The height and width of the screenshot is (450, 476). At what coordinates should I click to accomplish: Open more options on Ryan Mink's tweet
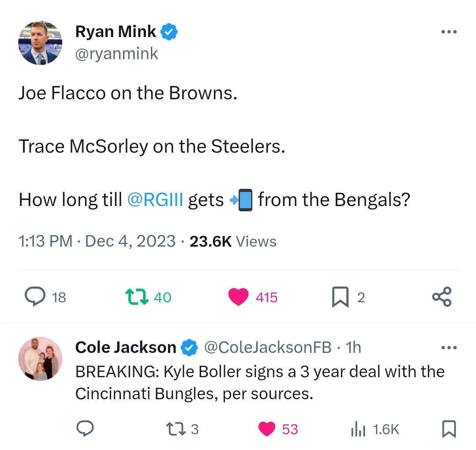pyautogui.click(x=449, y=32)
